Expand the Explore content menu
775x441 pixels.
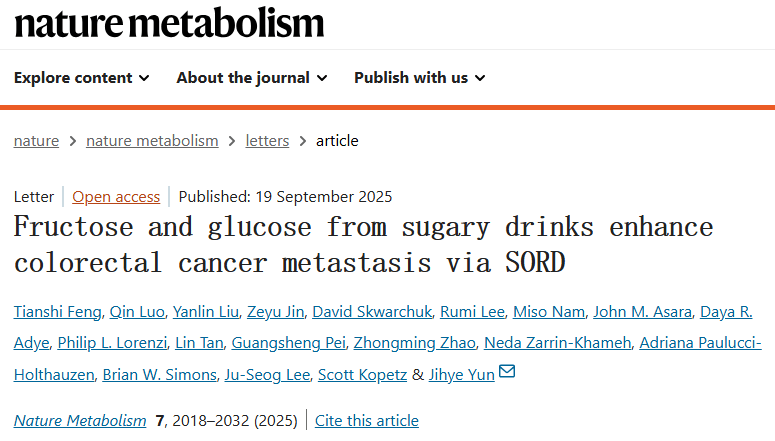tap(82, 78)
